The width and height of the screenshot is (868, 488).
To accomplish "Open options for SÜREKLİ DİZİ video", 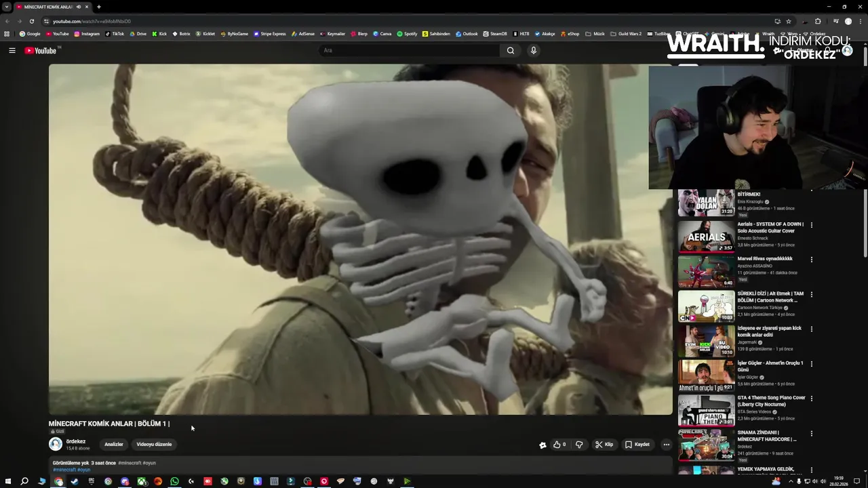I will pos(811,295).
